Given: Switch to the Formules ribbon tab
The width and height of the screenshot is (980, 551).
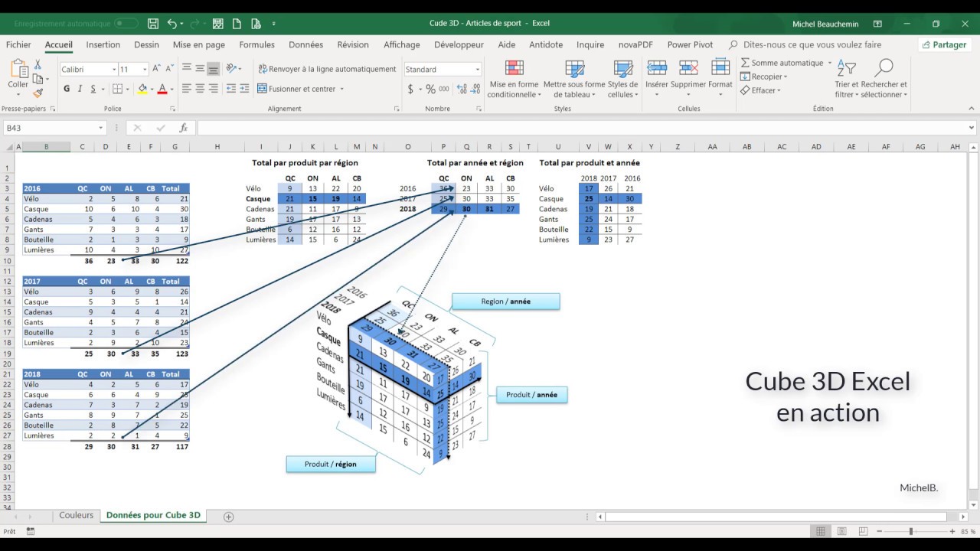Looking at the screenshot, I should [x=256, y=44].
